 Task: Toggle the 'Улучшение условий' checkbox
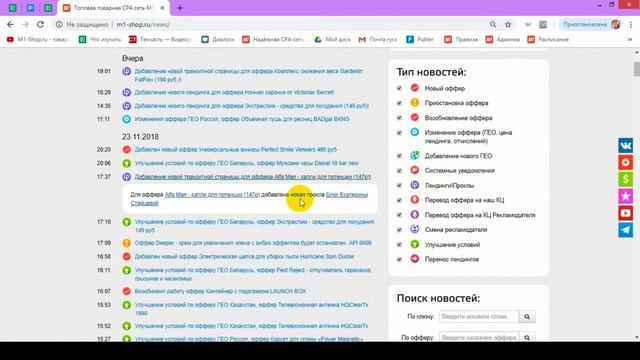click(399, 244)
